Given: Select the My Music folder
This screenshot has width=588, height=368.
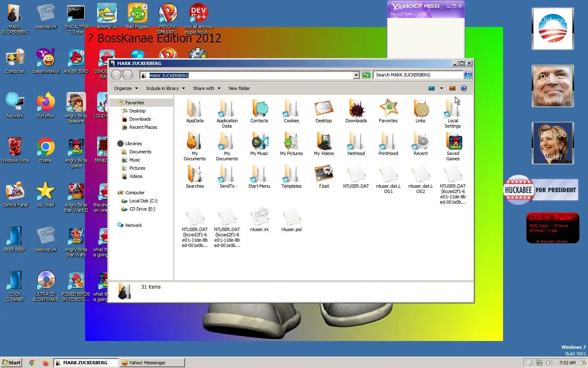Looking at the screenshot, I should click(x=259, y=144).
